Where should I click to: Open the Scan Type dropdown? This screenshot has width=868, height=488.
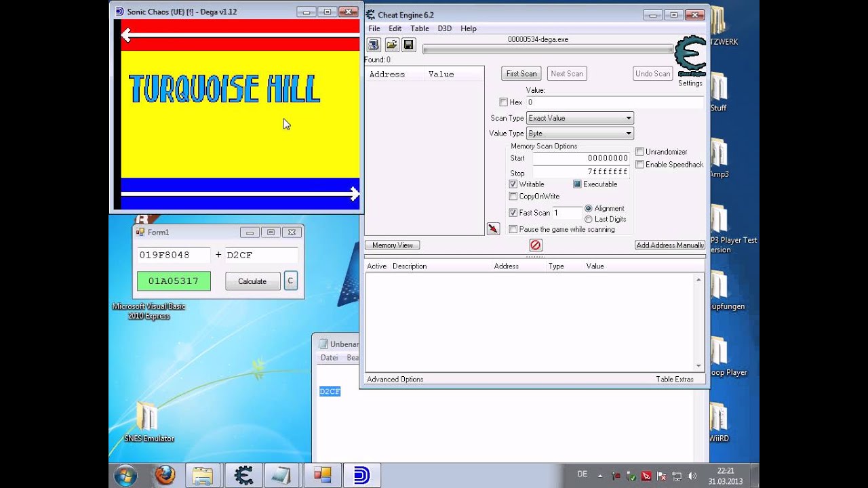580,118
